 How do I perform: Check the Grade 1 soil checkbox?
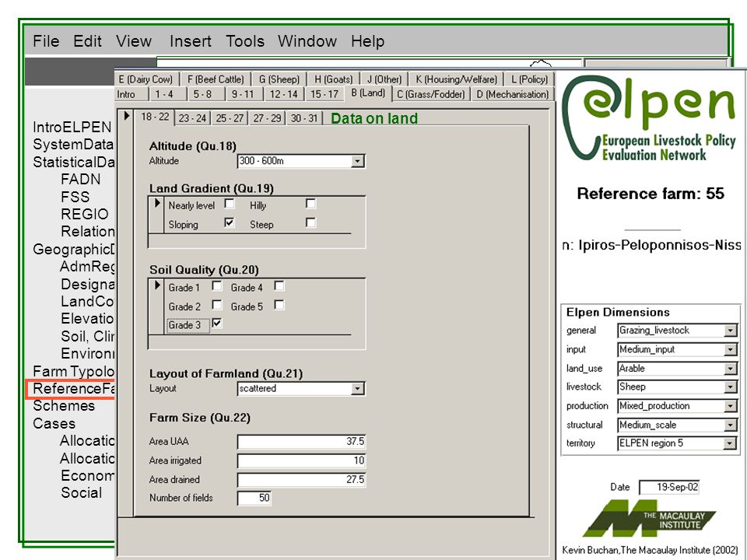click(217, 285)
